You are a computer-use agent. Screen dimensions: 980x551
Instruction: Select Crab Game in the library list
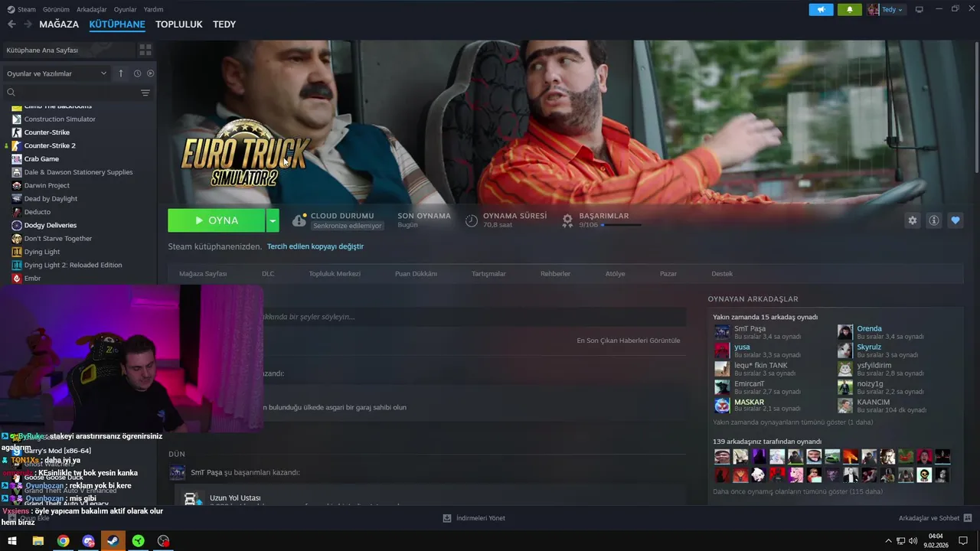[x=41, y=158]
